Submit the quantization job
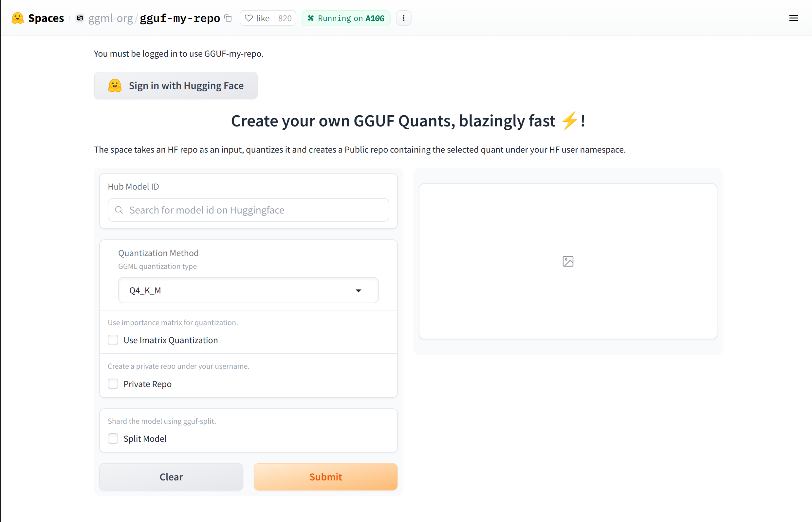This screenshot has height=522, width=812. pyautogui.click(x=325, y=476)
